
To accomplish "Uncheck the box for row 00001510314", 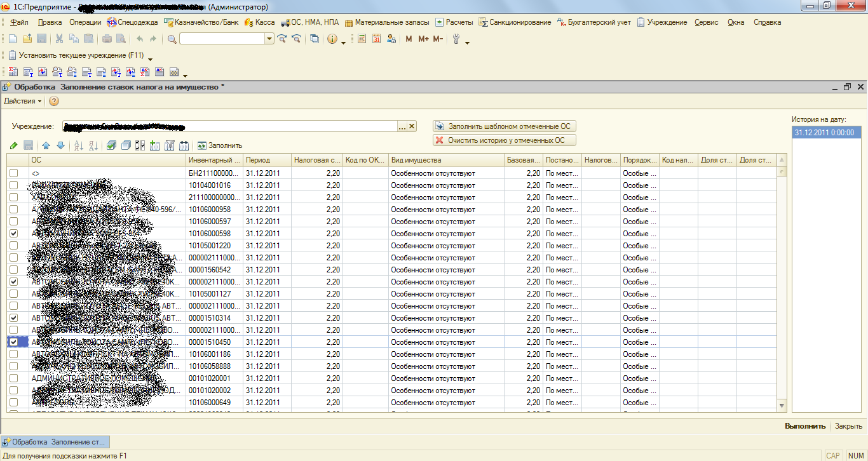I will point(13,318).
